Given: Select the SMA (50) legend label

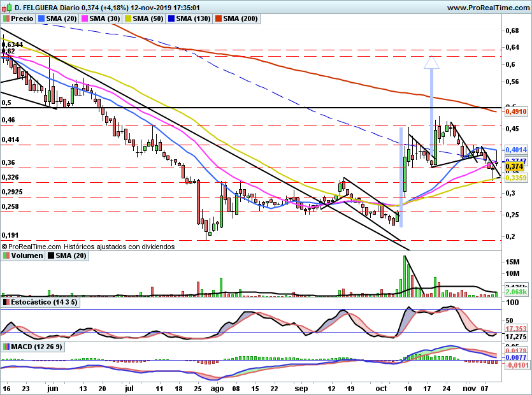Looking at the screenshot, I should [148, 18].
